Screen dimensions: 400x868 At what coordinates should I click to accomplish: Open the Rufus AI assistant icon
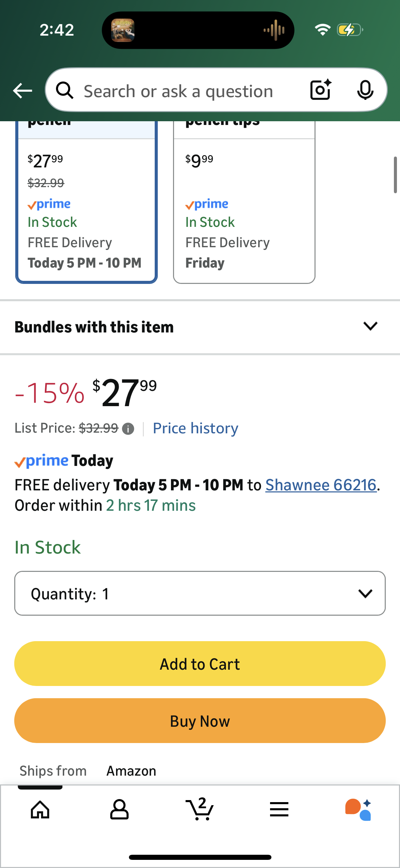[x=358, y=810]
